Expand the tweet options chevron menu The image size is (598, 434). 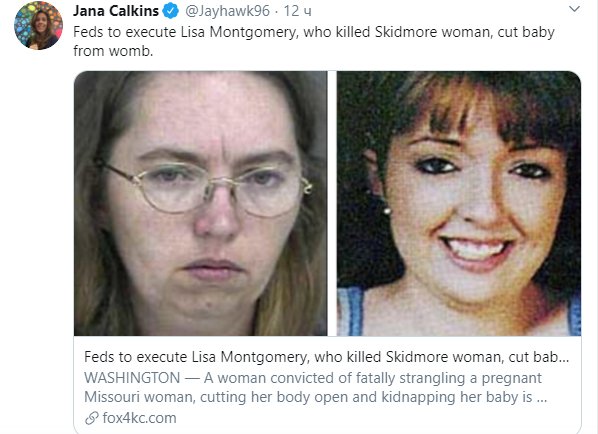(x=574, y=9)
